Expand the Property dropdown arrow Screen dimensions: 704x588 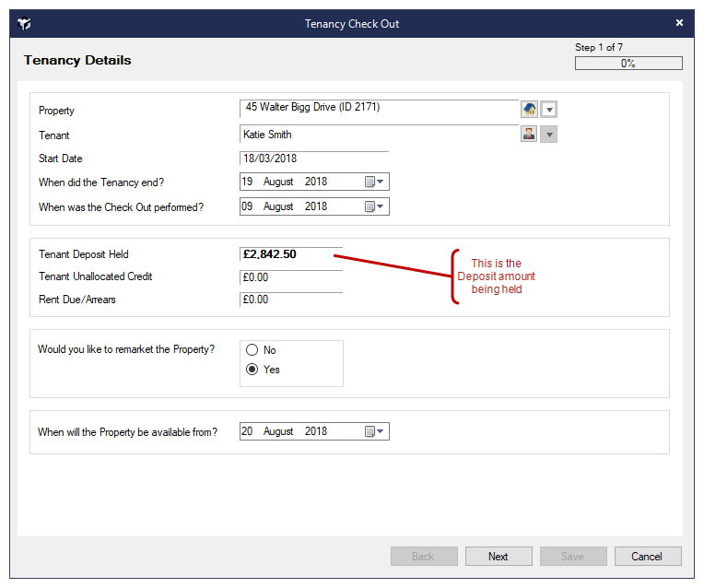click(x=549, y=110)
